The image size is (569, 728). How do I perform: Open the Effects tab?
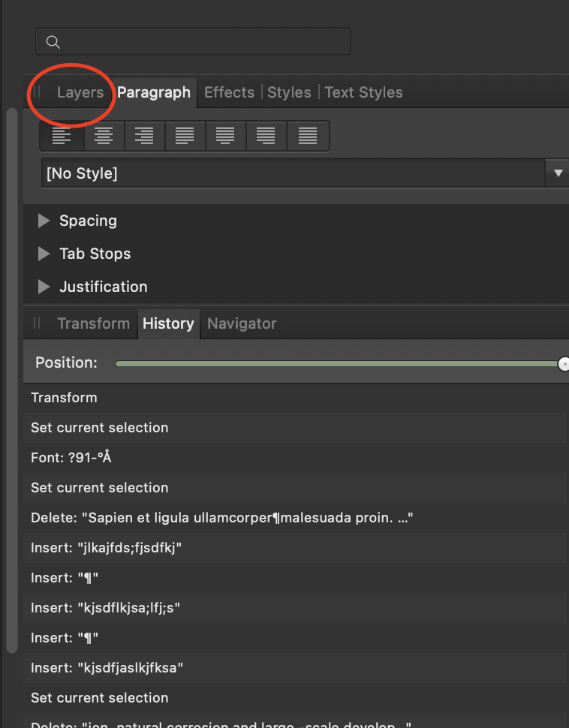coord(229,92)
